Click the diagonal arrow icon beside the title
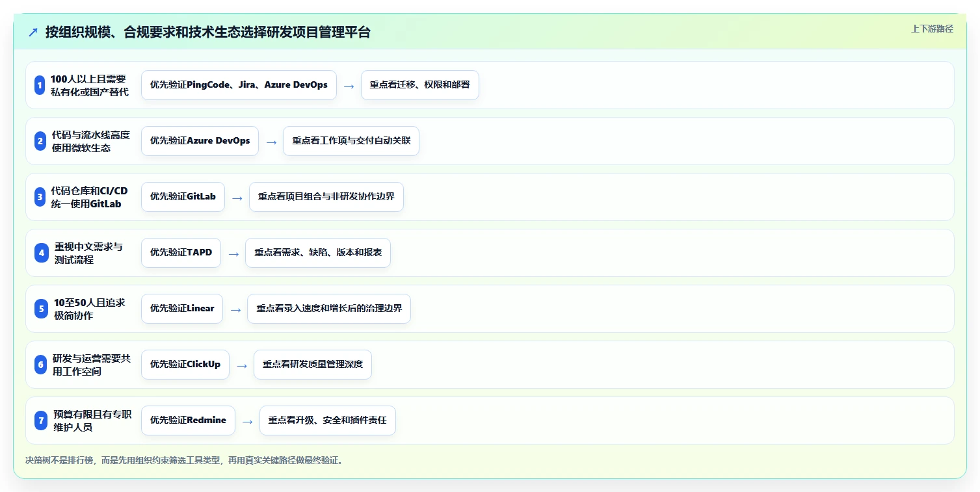 pos(33,32)
